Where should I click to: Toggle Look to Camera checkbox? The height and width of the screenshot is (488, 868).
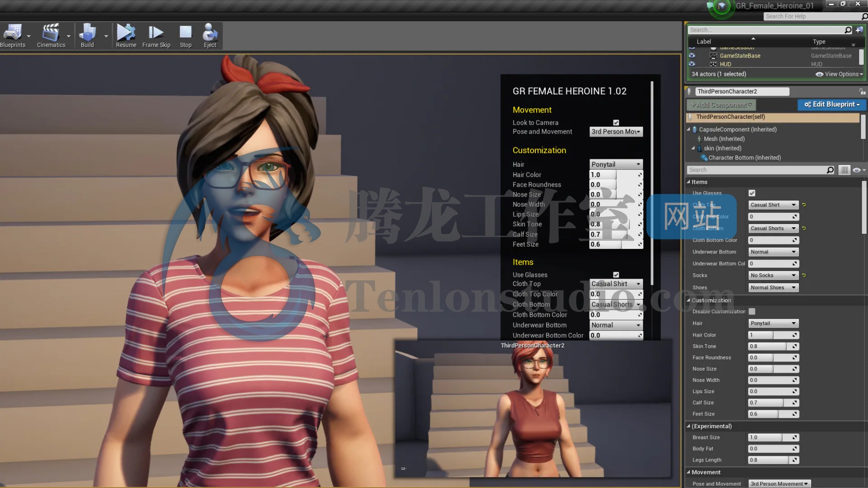click(616, 122)
